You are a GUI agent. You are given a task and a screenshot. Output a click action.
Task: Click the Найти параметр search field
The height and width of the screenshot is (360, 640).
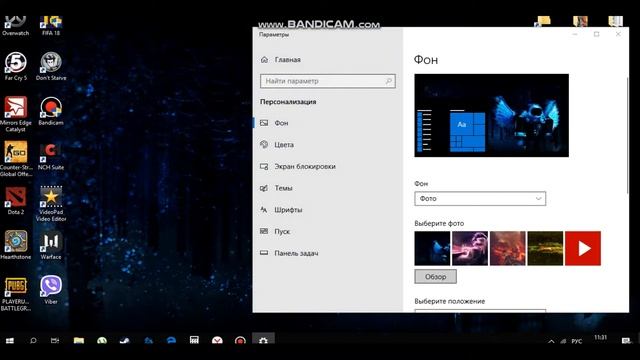(x=328, y=81)
